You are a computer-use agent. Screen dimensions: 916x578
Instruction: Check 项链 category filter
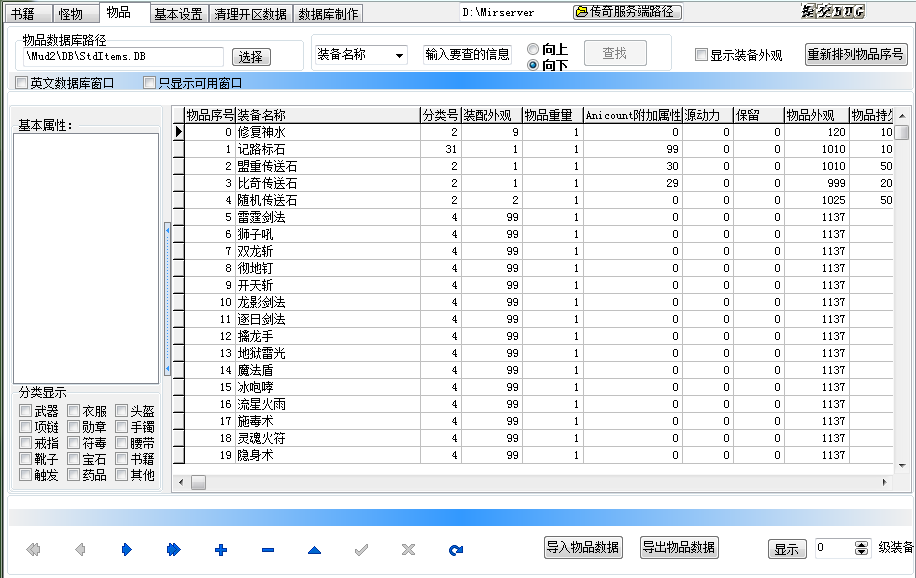tap(26, 427)
